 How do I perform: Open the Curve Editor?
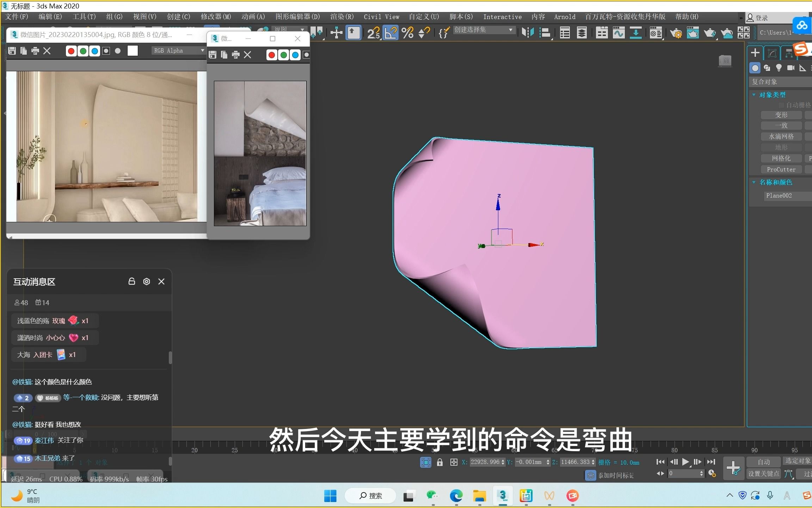click(x=619, y=33)
